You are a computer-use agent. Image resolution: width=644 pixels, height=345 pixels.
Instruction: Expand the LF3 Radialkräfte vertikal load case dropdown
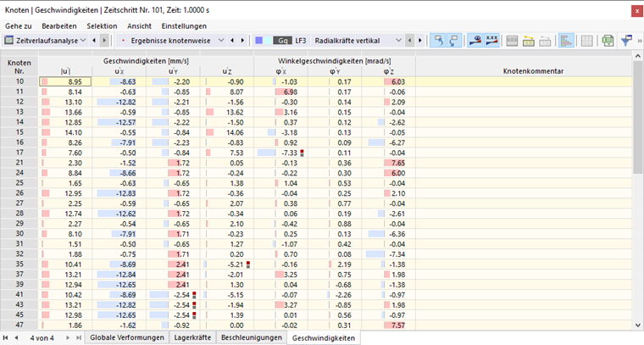[x=398, y=40]
